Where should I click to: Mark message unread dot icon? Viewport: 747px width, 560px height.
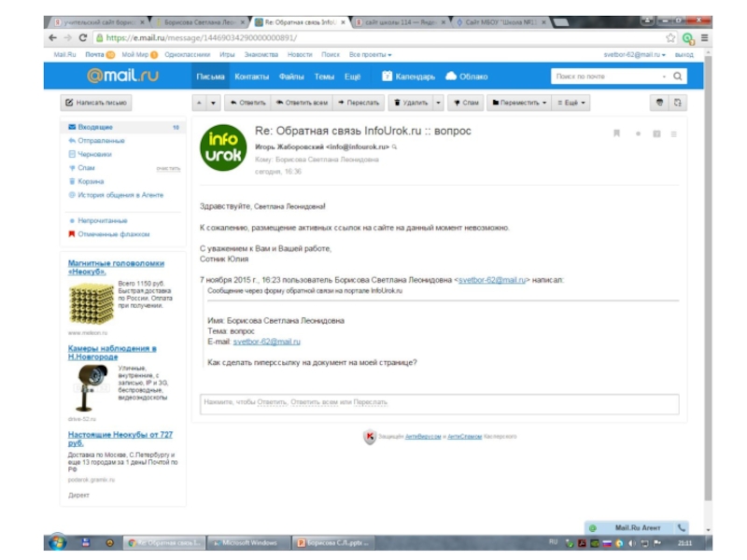(638, 133)
